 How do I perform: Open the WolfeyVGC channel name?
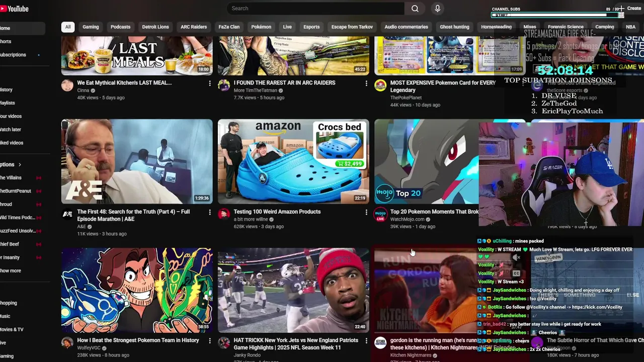[89, 348]
